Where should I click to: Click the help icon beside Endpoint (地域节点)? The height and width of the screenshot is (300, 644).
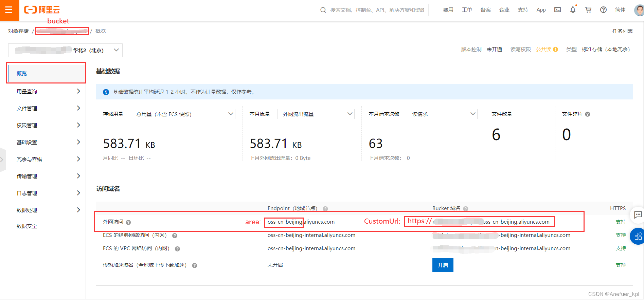[x=325, y=209]
